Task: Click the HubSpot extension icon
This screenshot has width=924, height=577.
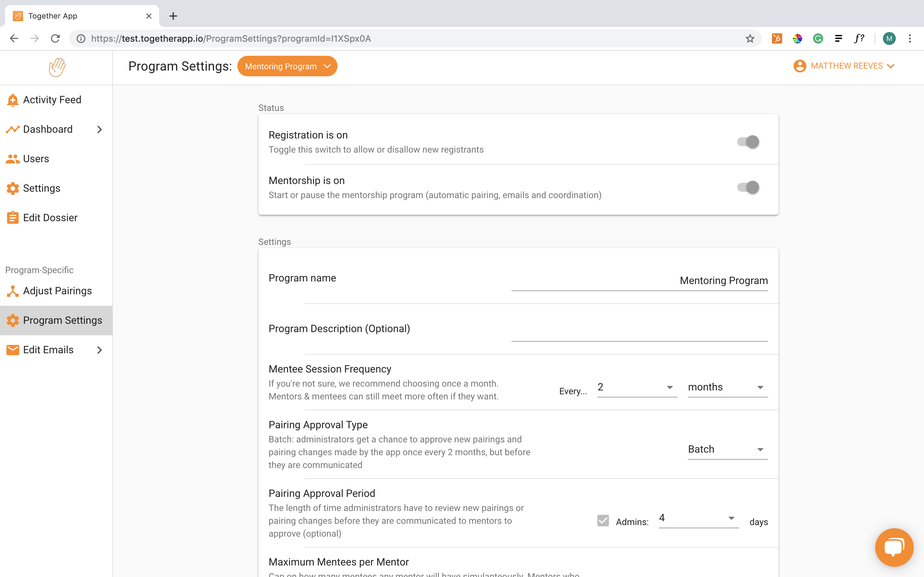Action: tap(777, 38)
